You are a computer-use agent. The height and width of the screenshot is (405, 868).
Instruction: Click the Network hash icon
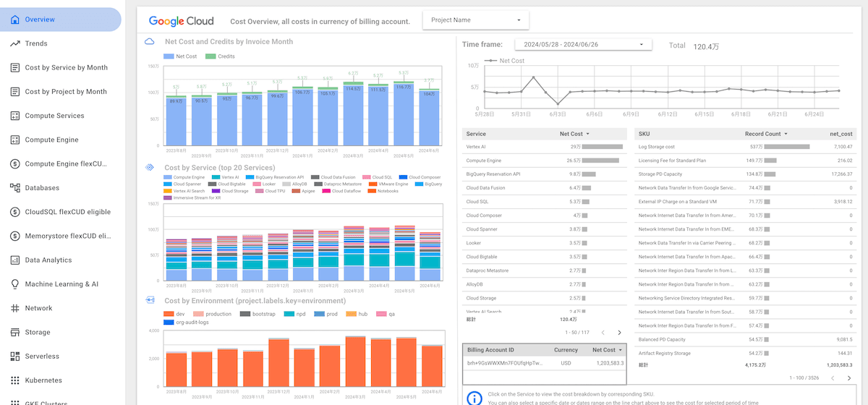click(x=14, y=308)
